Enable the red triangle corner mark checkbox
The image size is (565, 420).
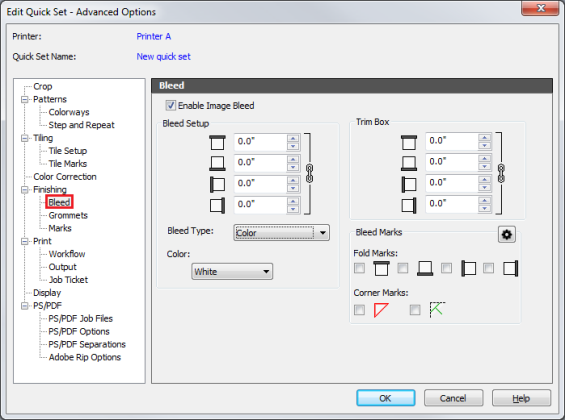coord(359,310)
